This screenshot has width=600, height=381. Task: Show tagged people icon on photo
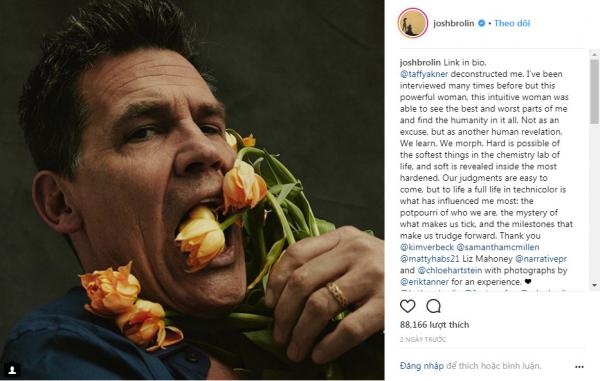[x=12, y=370]
